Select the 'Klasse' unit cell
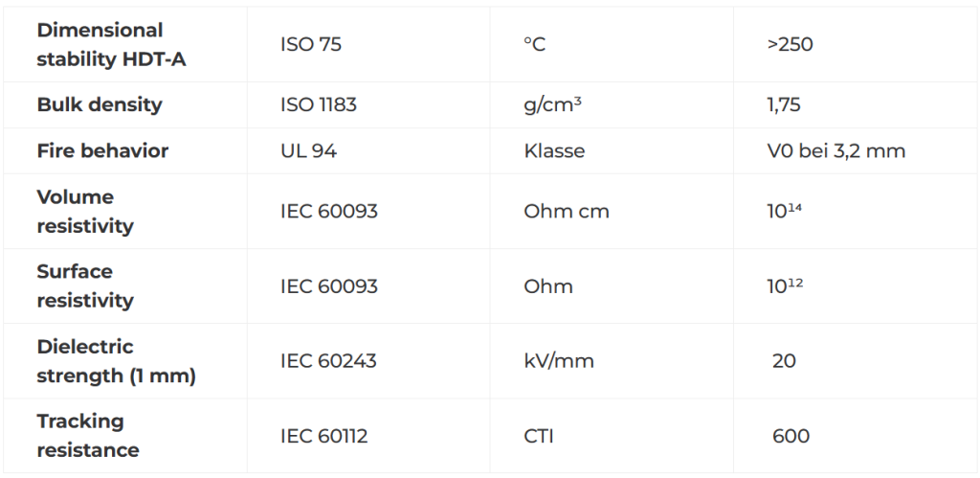The image size is (980, 478). pos(554,150)
